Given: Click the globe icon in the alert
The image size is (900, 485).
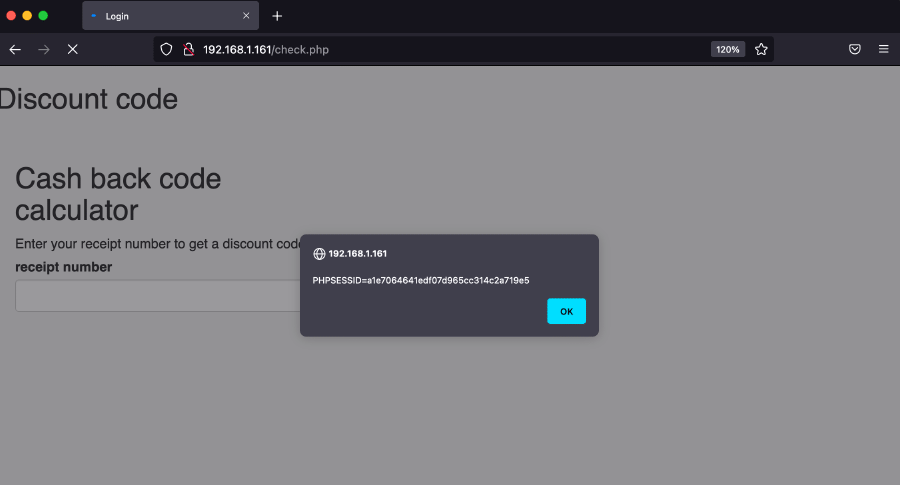Looking at the screenshot, I should point(319,254).
